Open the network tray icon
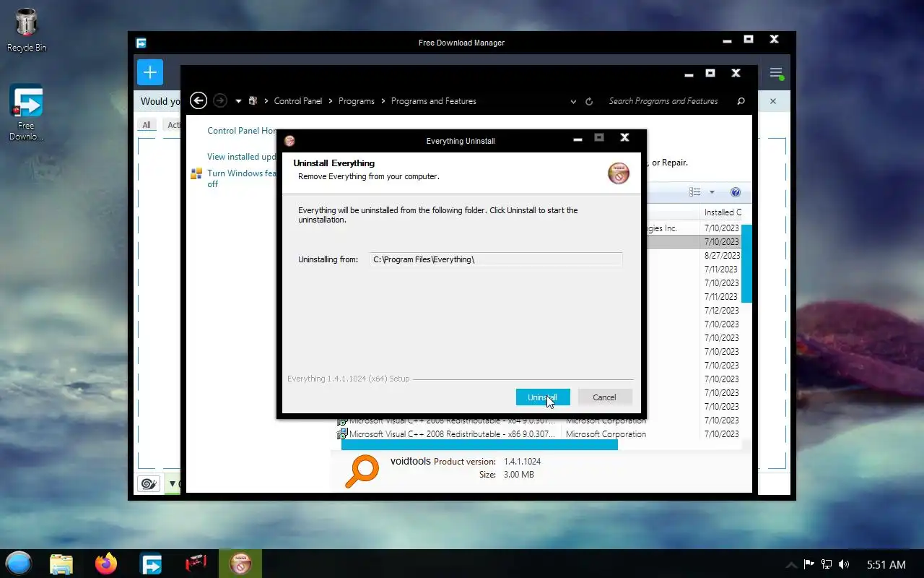 click(827, 564)
